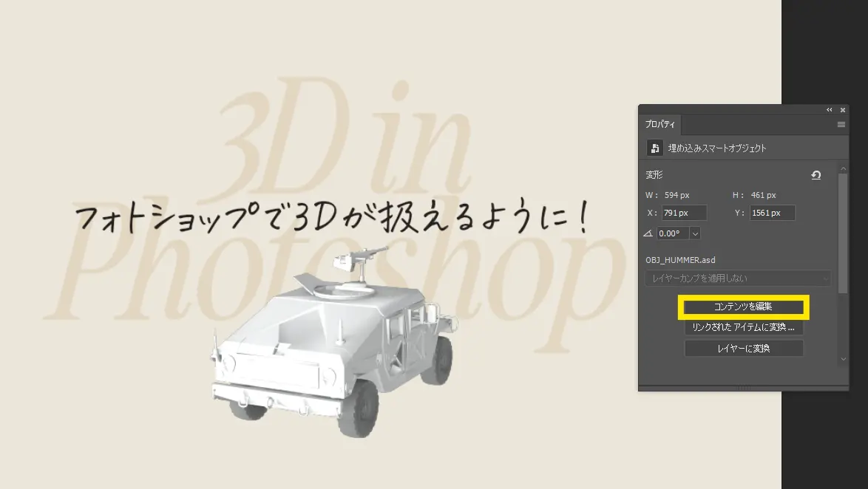The width and height of the screenshot is (868, 489).
Task: Click the Properties panel scrollbar down arrow
Action: 843,359
